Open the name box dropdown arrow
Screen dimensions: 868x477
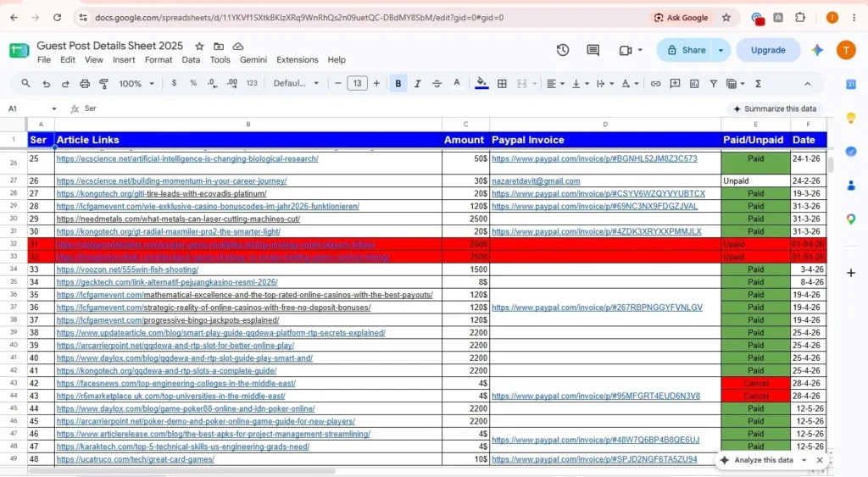(53, 109)
